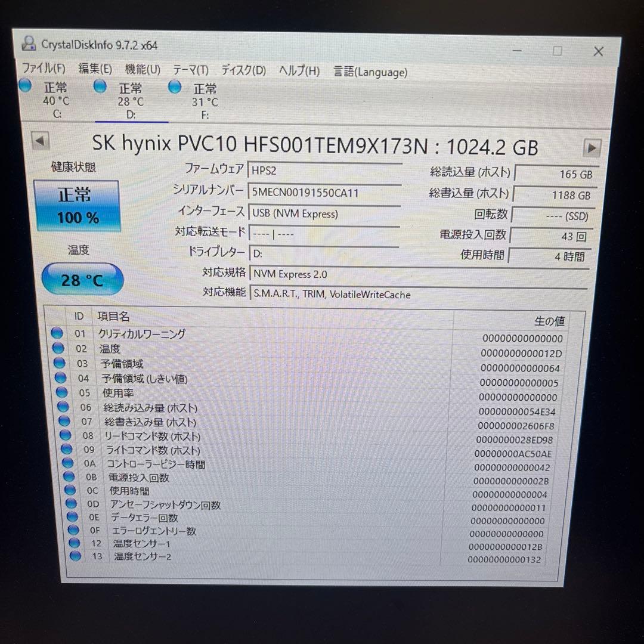Click the 健康状態 label

[73, 167]
